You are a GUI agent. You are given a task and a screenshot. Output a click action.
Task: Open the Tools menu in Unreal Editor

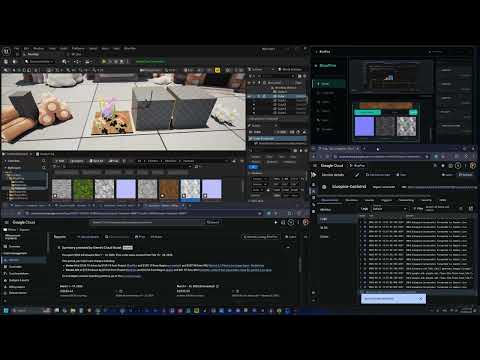pyautogui.click(x=52, y=49)
